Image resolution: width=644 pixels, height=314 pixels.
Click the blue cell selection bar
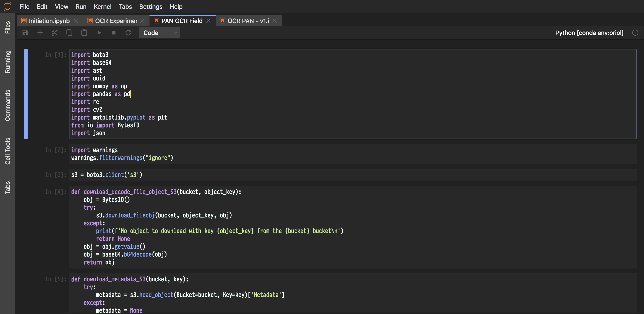26,94
